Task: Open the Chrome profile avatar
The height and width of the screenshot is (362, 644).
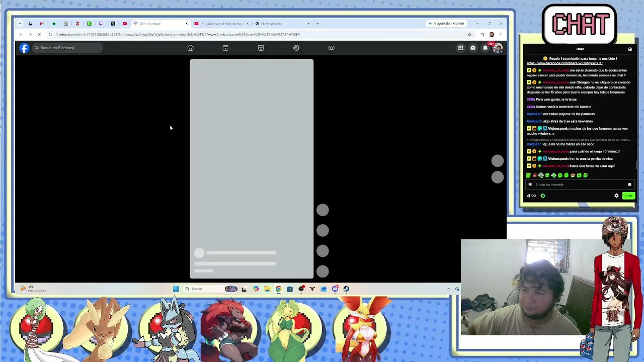Action: point(492,35)
